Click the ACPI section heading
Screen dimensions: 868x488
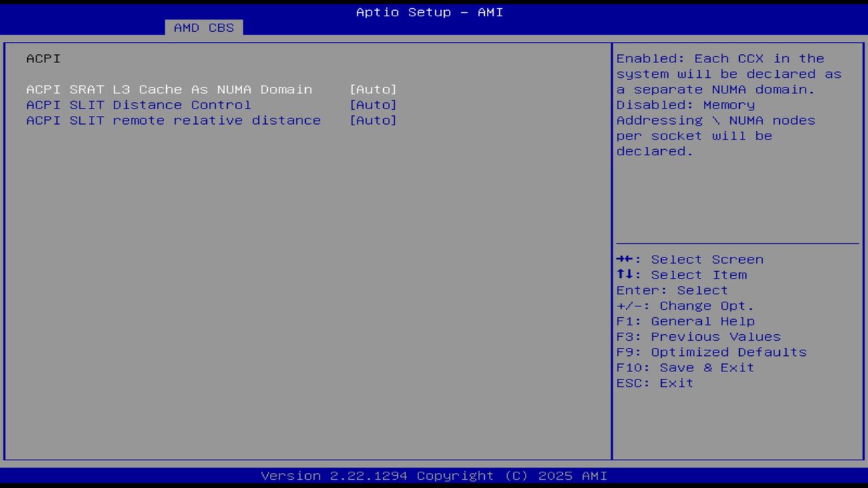[x=43, y=58]
